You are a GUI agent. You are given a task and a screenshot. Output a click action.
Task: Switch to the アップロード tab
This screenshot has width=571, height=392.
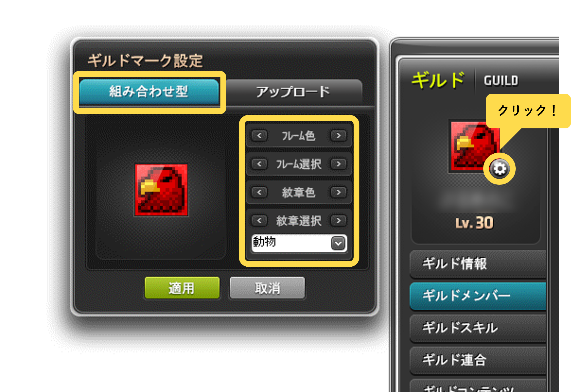pos(293,92)
